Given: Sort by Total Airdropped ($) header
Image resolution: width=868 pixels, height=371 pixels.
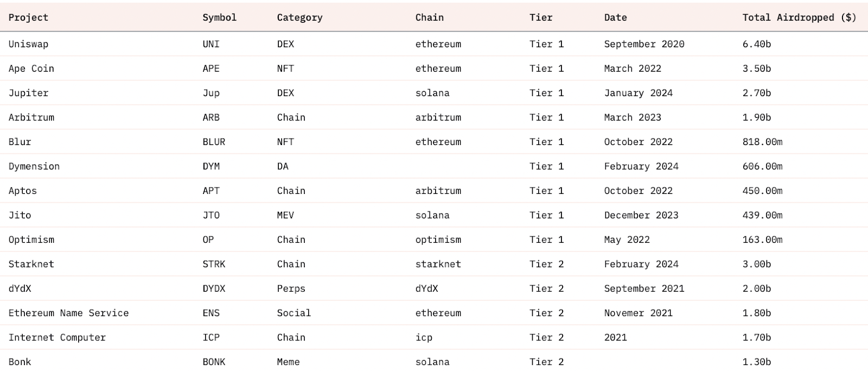Looking at the screenshot, I should pos(799,17).
